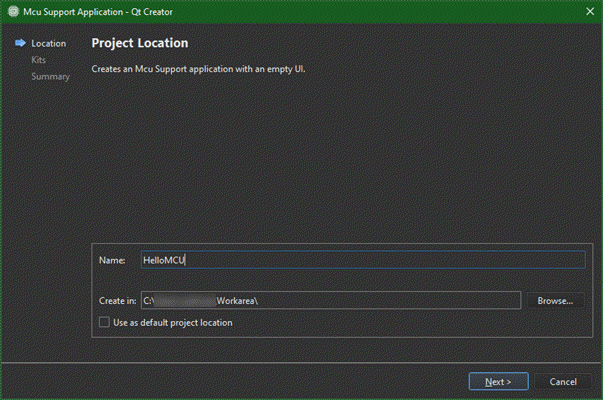This screenshot has height=400, width=603.
Task: Select the Summary wizard step
Action: 50,76
